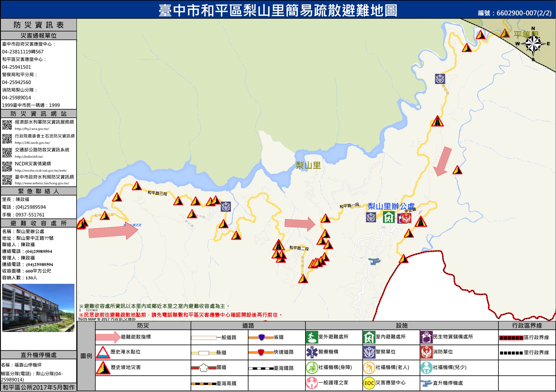Click the police icon along the northern road
Viewport: 556px width, 392px height.
(x=440, y=79)
